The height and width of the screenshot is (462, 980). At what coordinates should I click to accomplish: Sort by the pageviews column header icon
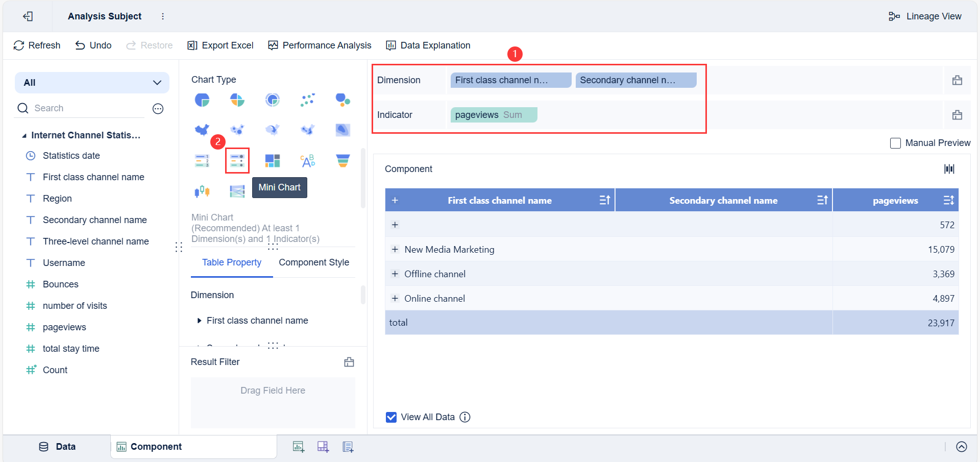pyautogui.click(x=948, y=200)
